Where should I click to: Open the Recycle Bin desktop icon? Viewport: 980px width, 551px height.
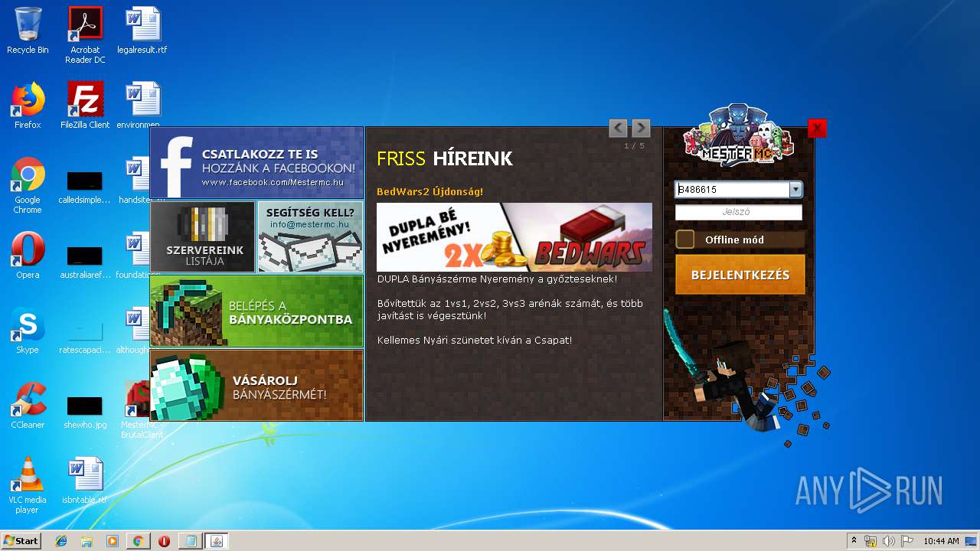(28, 31)
